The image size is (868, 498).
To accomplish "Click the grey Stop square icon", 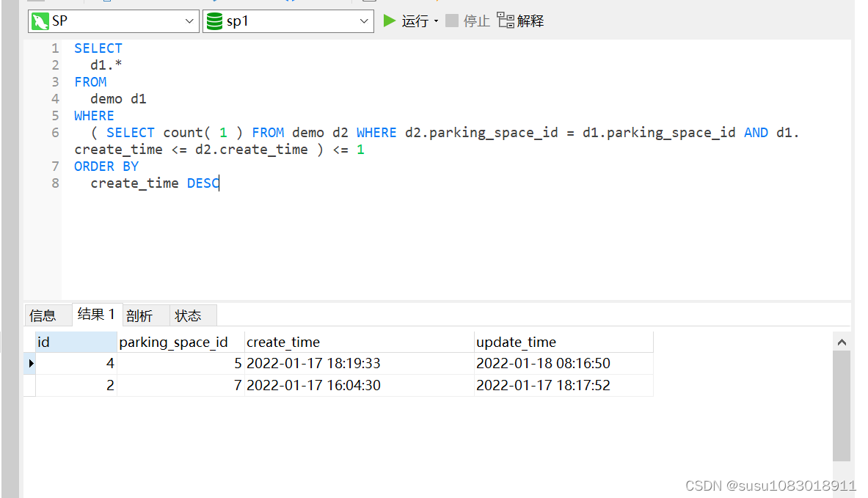I will coord(452,21).
